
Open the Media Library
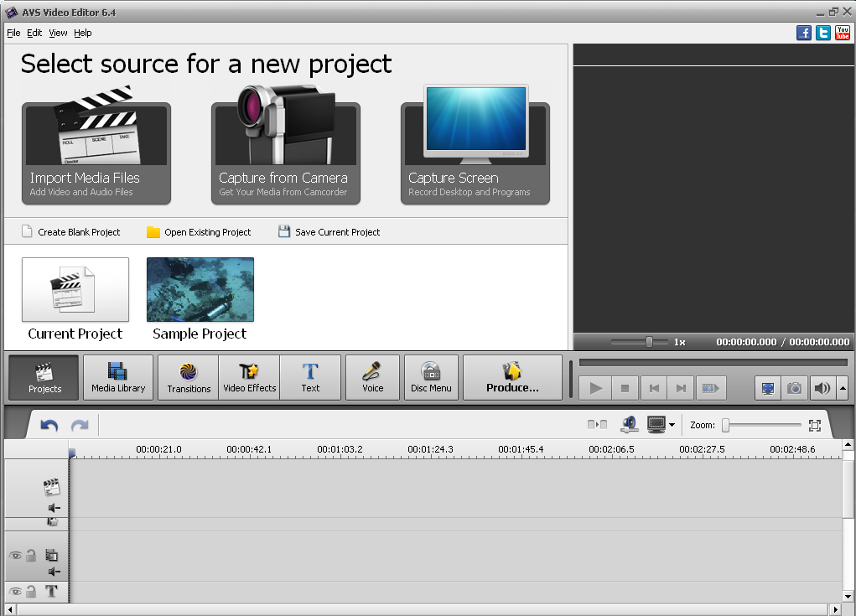pyautogui.click(x=118, y=378)
